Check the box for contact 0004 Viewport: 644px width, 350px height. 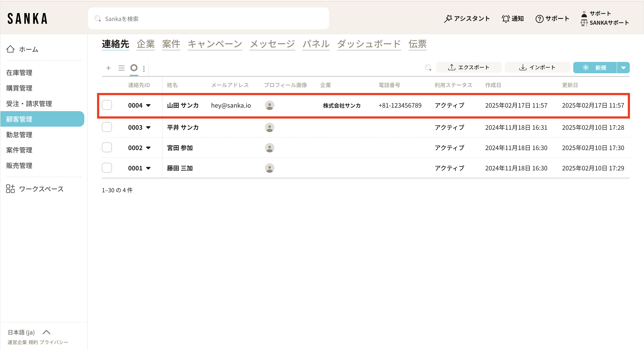point(107,105)
